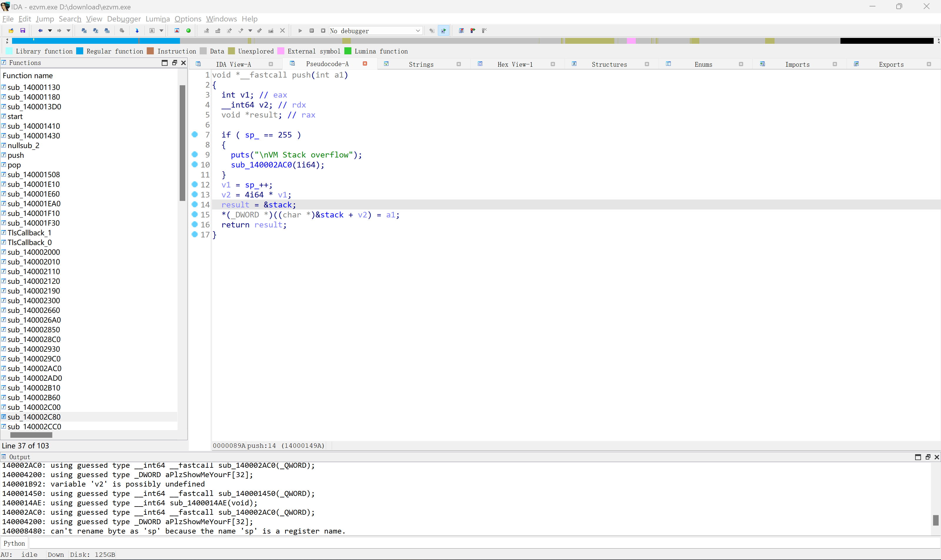Toggle breakpoint dot on pseudocode line 13
The height and width of the screenshot is (560, 941).
click(x=195, y=194)
